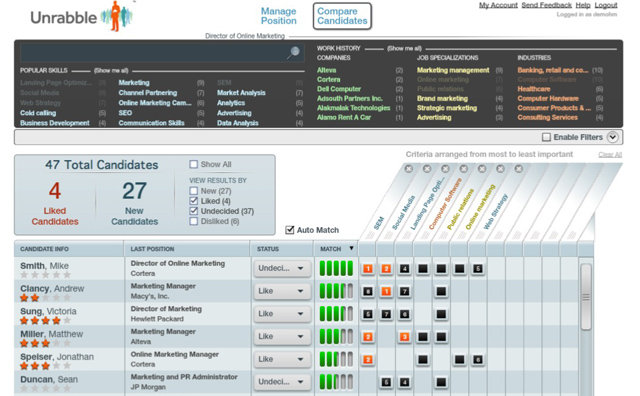640x396 pixels.
Task: Click Matthew Miller's orange Landing Page square 3
Action: tap(404, 337)
